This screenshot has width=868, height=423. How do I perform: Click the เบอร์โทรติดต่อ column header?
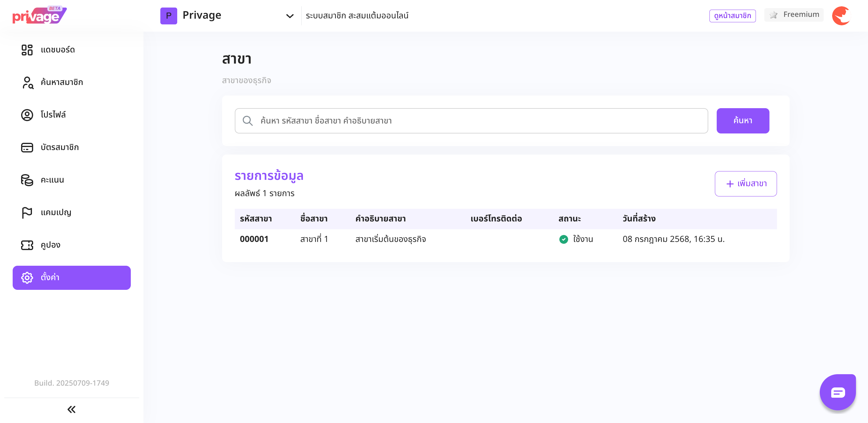(496, 219)
